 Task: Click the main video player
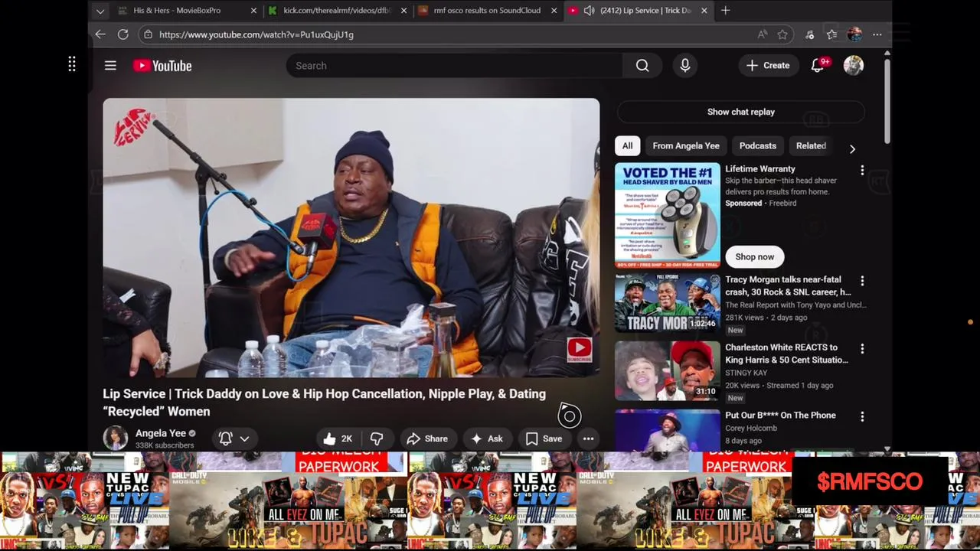tap(351, 237)
